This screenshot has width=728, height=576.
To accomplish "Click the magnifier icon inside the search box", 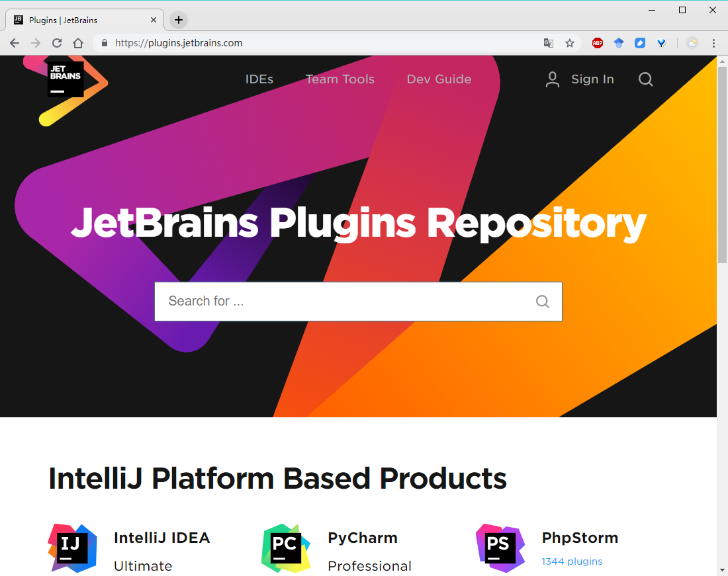I will click(x=542, y=302).
